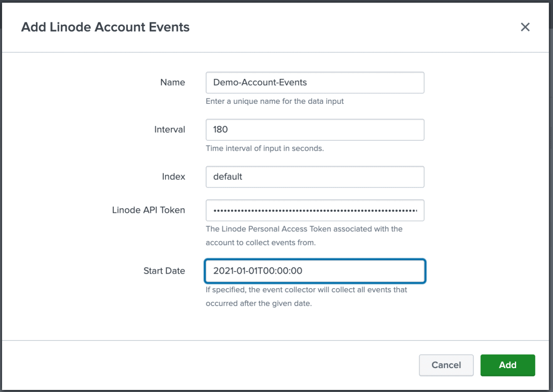Click the Start Date label

tap(164, 271)
